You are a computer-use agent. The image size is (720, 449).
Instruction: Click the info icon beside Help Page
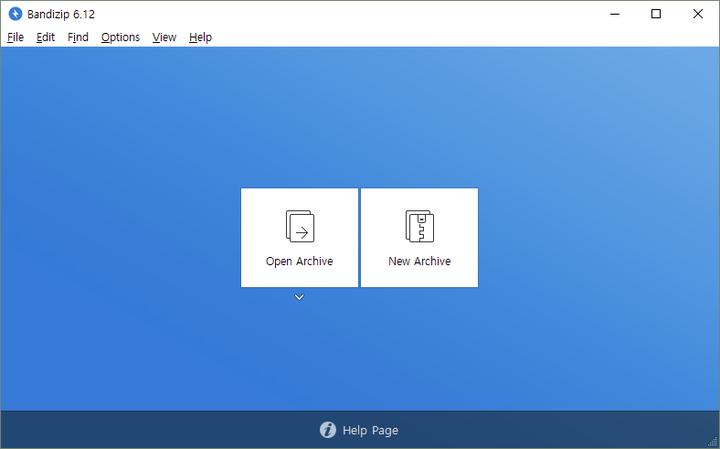328,430
